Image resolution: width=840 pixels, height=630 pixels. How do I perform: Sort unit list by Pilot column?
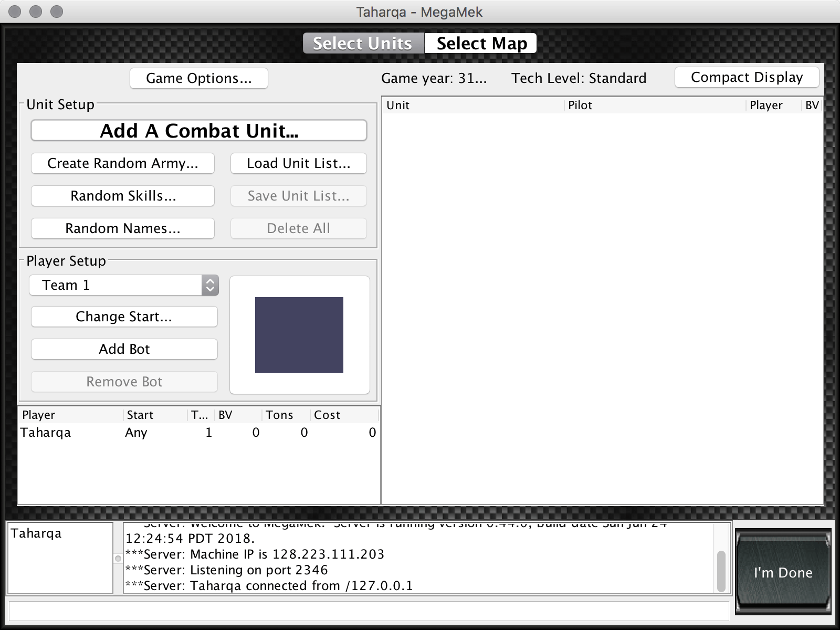pos(656,105)
